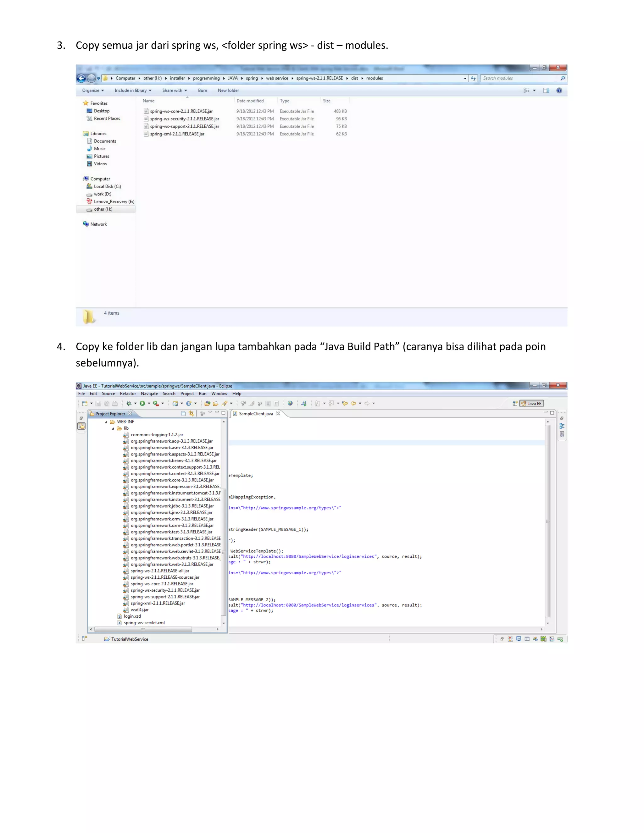Open the Source menu in Eclipse
The image size is (644, 833).
coord(108,394)
